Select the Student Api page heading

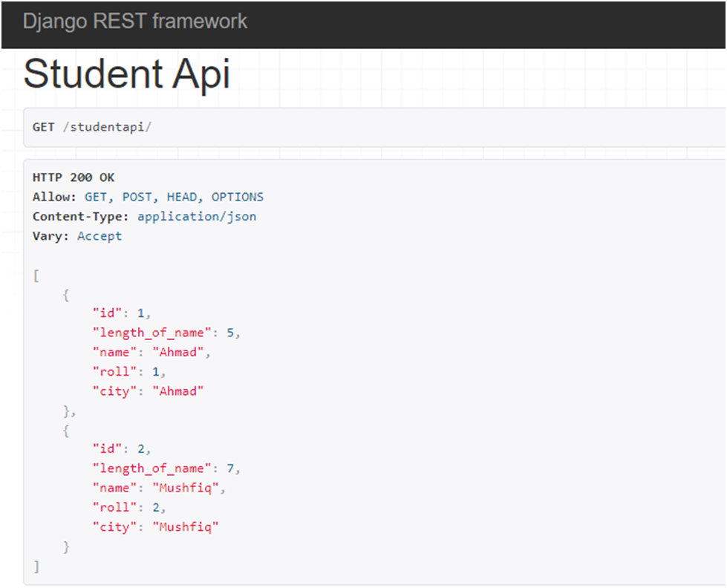pyautogui.click(x=126, y=73)
